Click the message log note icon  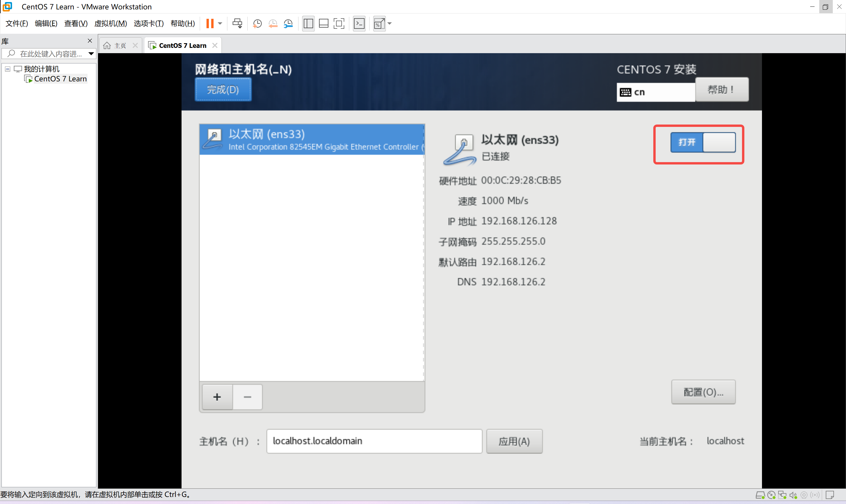click(x=830, y=495)
